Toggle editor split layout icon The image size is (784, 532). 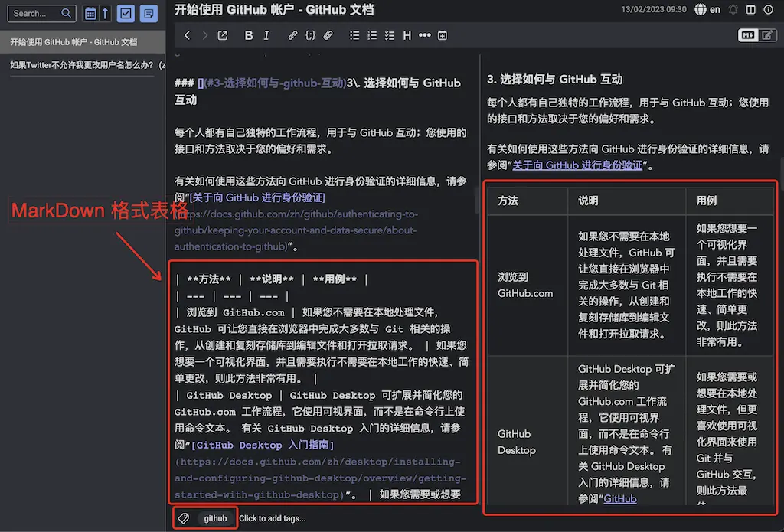[750, 9]
